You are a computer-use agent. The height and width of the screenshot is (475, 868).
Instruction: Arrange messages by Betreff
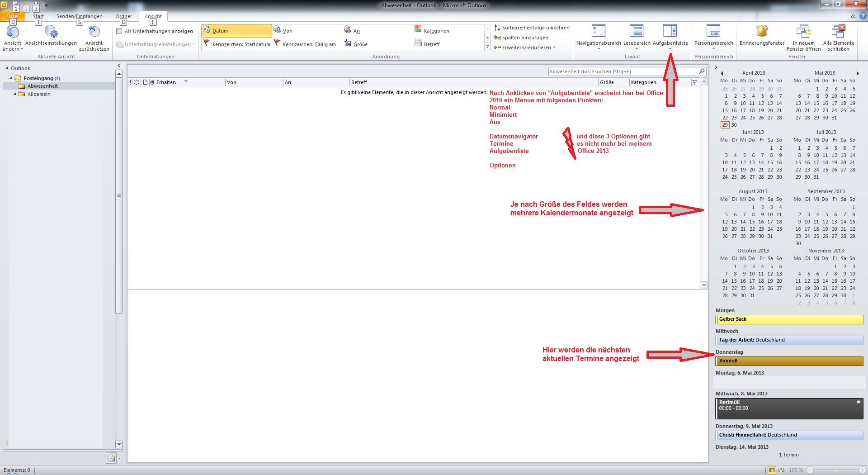click(427, 44)
